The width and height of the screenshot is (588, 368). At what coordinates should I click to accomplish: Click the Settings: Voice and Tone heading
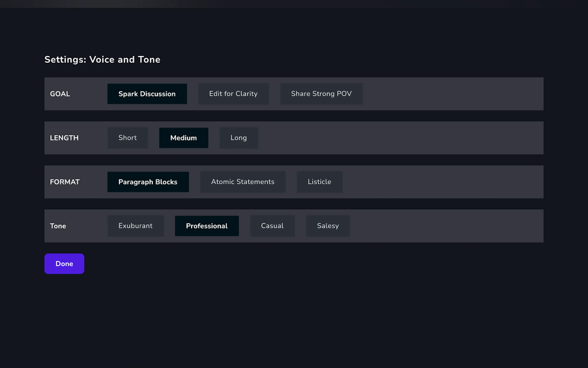102,60
